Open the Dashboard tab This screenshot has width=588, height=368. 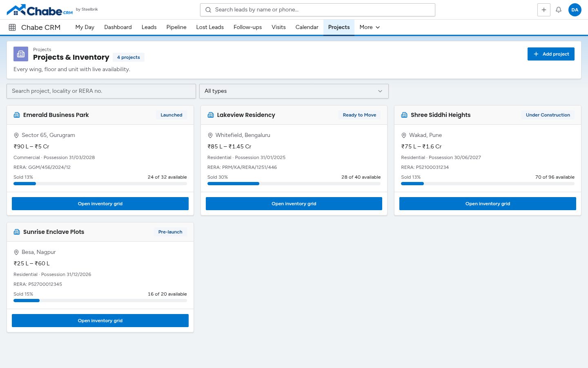(x=118, y=27)
